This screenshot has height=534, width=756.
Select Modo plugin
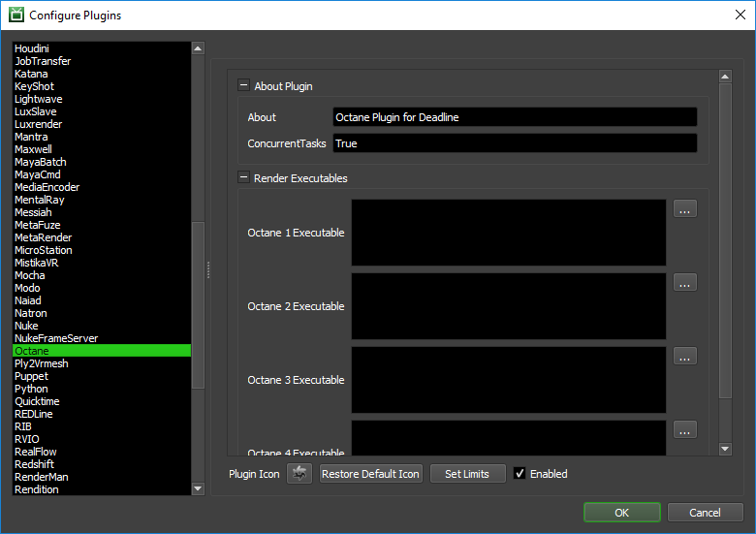(x=102, y=288)
